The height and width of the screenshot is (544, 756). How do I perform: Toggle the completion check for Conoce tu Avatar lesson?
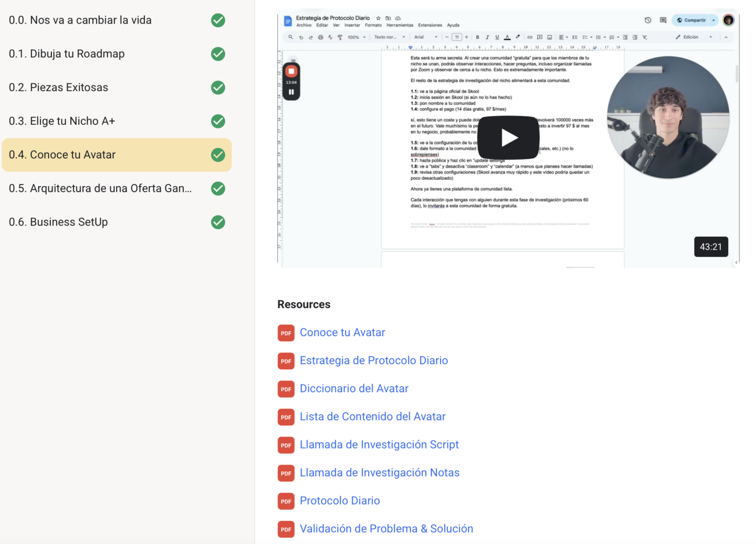pyautogui.click(x=218, y=155)
